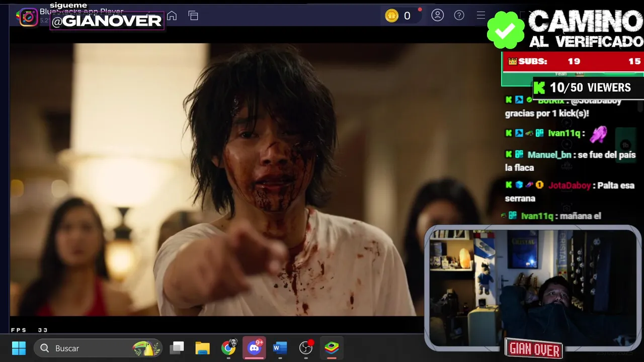The width and height of the screenshot is (644, 362).
Task: Click the streamer's webcam feed
Action: pos(533,288)
